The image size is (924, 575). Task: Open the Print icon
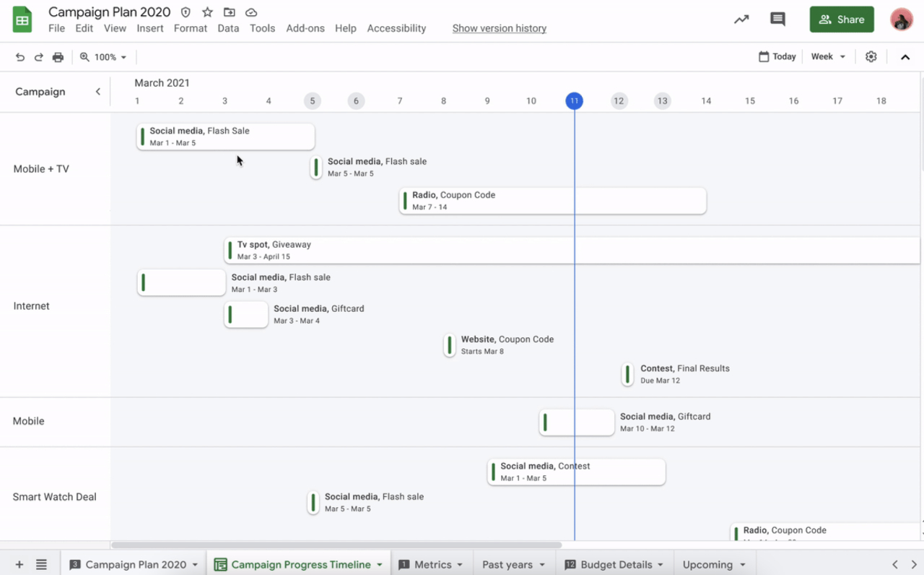(58, 56)
